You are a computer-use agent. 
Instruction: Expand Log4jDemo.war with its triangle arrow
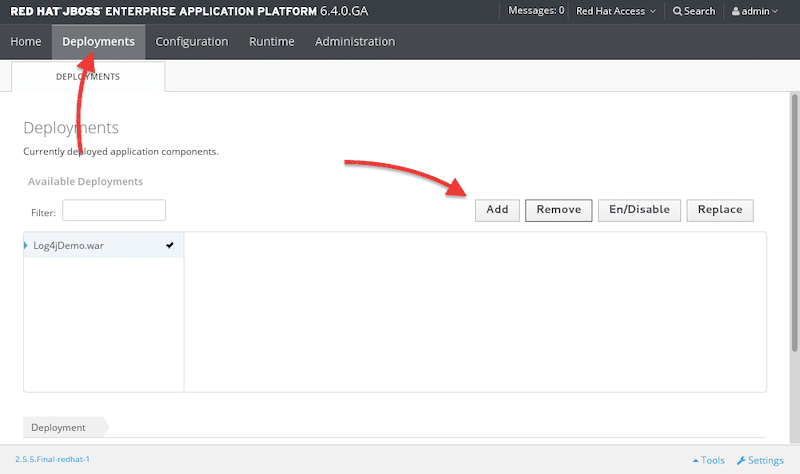coord(26,245)
